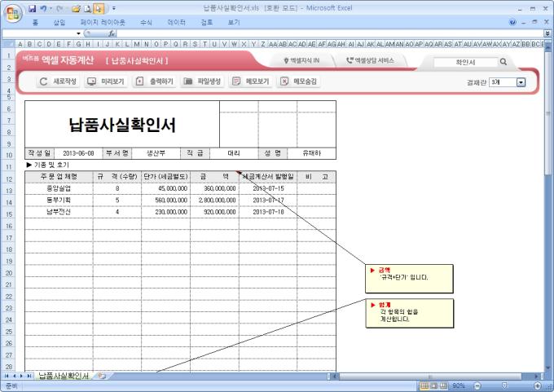This screenshot has height=392, width=554.
Task: Open the 엑셀상담 서비스 tab
Action: coord(370,60)
